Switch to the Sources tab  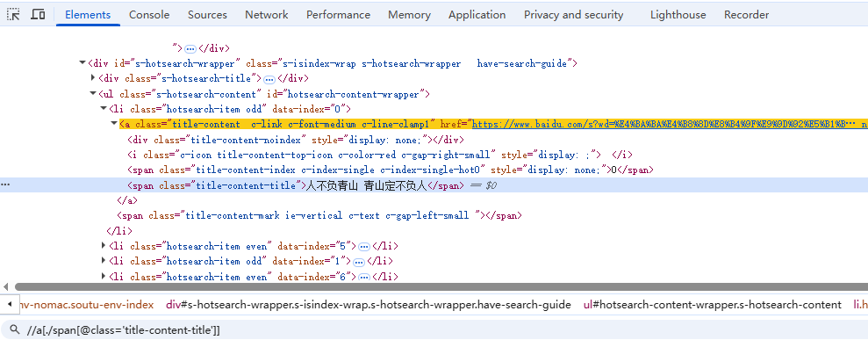point(208,15)
